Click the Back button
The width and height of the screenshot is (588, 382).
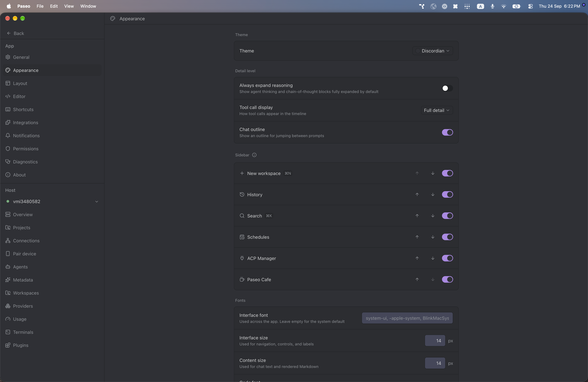coord(15,33)
